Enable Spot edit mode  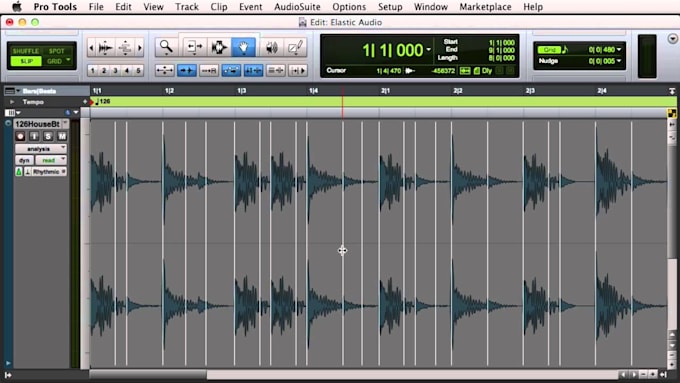click(x=56, y=51)
